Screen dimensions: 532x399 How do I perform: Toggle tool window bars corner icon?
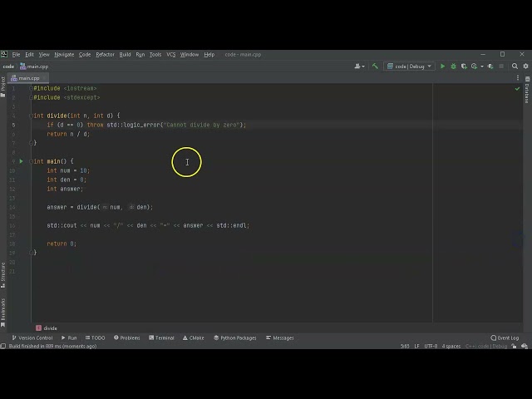(3, 346)
